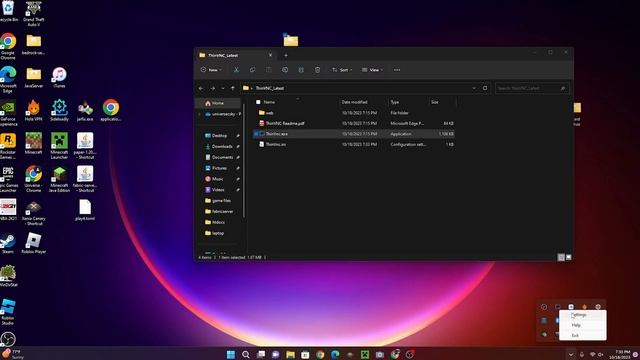Open the Hola VPN desktop shortcut

[x=33, y=111]
